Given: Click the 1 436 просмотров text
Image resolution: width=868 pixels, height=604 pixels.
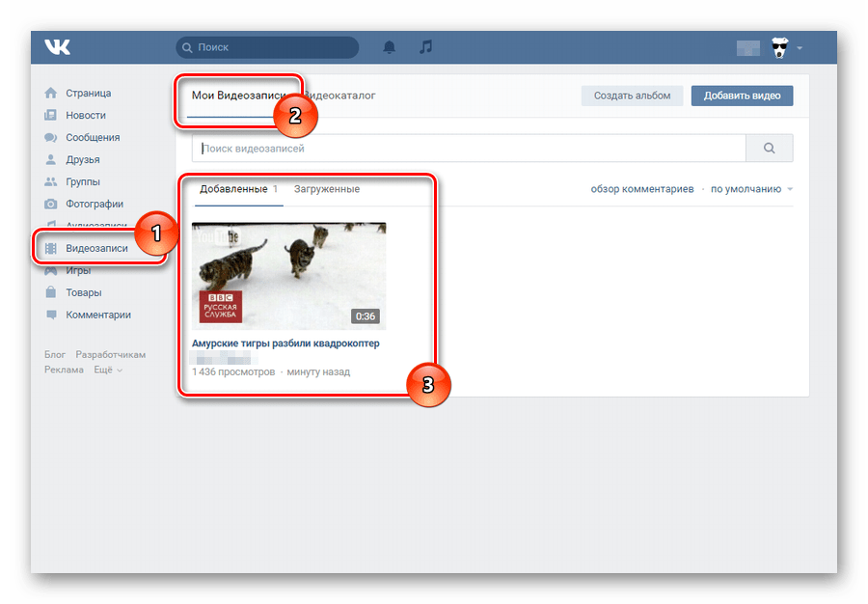Looking at the screenshot, I should (x=233, y=372).
